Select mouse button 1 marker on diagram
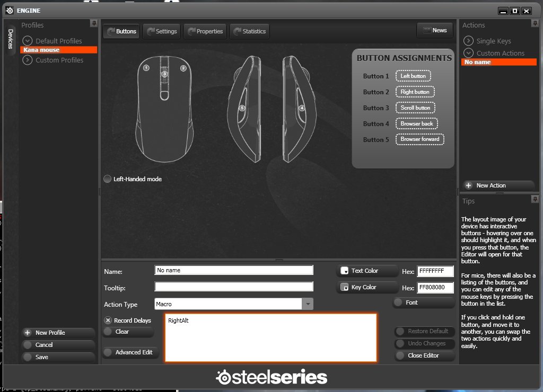Viewport: 543px width, 392px height. click(x=146, y=68)
